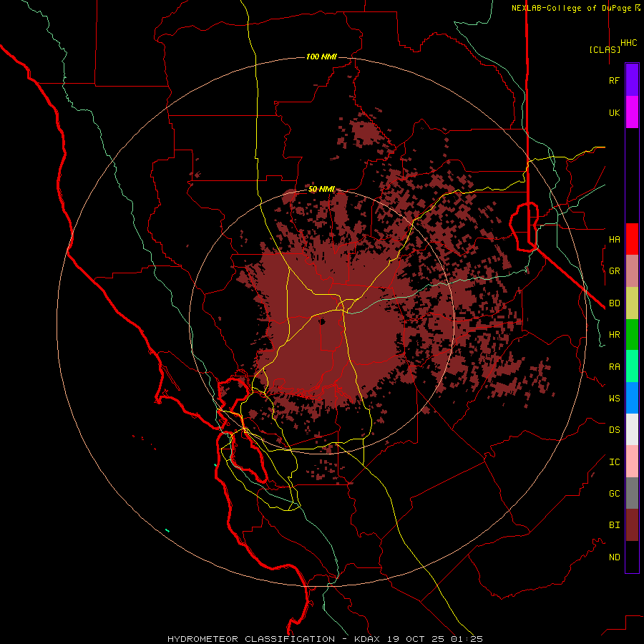Screen dimensions: 644x644
Task: Select the GR legend color block
Action: pyautogui.click(x=632, y=270)
